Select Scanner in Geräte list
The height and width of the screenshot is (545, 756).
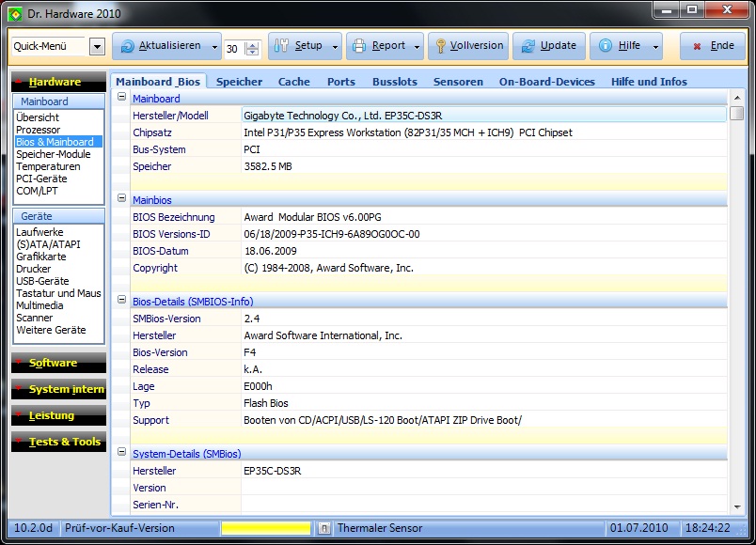coord(34,318)
